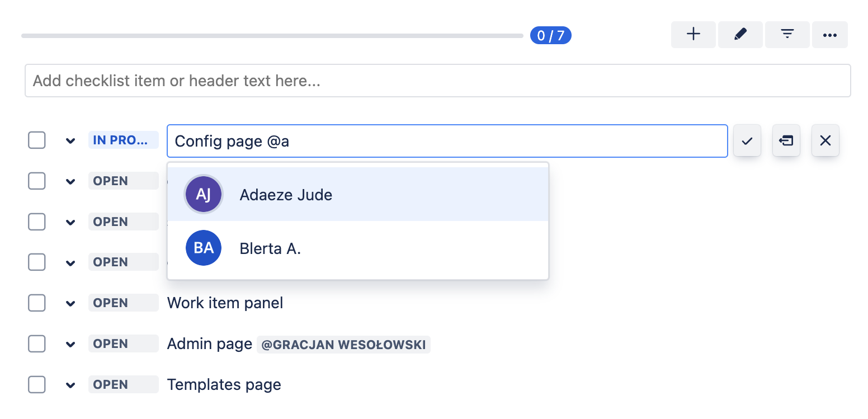
Task: Expand the chevron beside Work item panel
Action: [70, 303]
